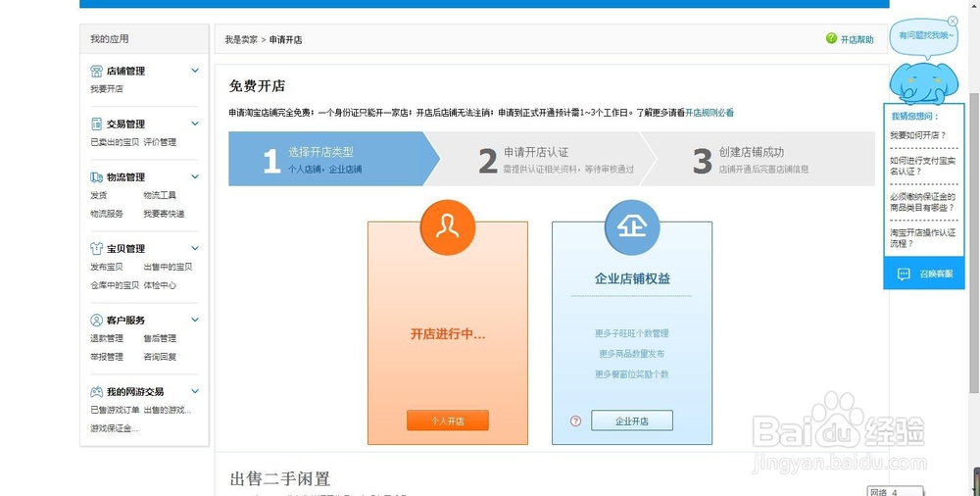Click the 物流管理 truck icon
Image resolution: width=980 pixels, height=496 pixels.
96,177
